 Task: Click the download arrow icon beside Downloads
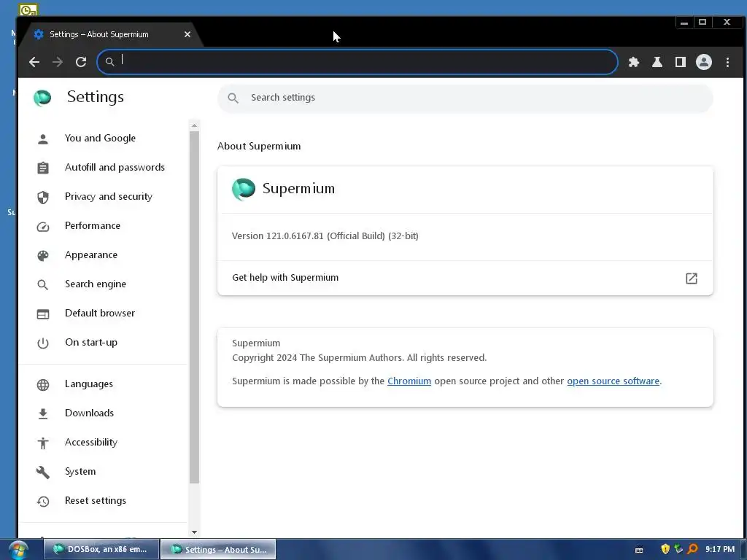[43, 414]
